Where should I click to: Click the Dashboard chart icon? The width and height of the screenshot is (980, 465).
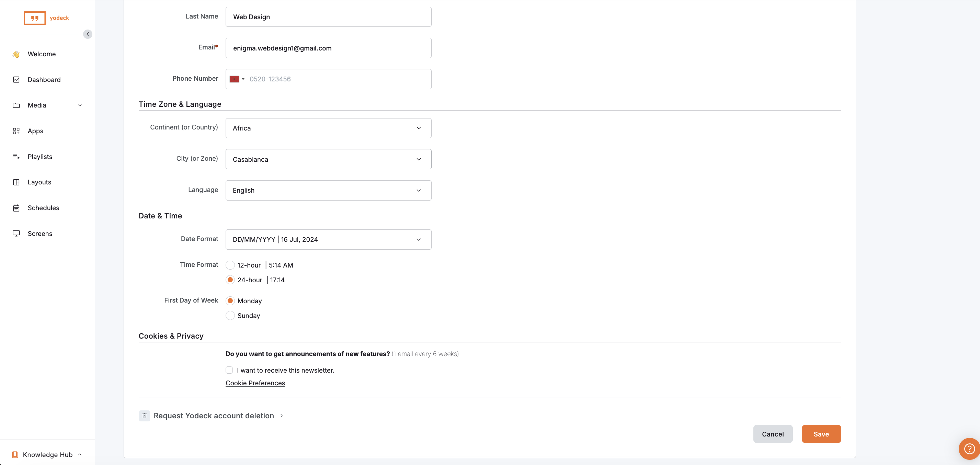tap(16, 80)
